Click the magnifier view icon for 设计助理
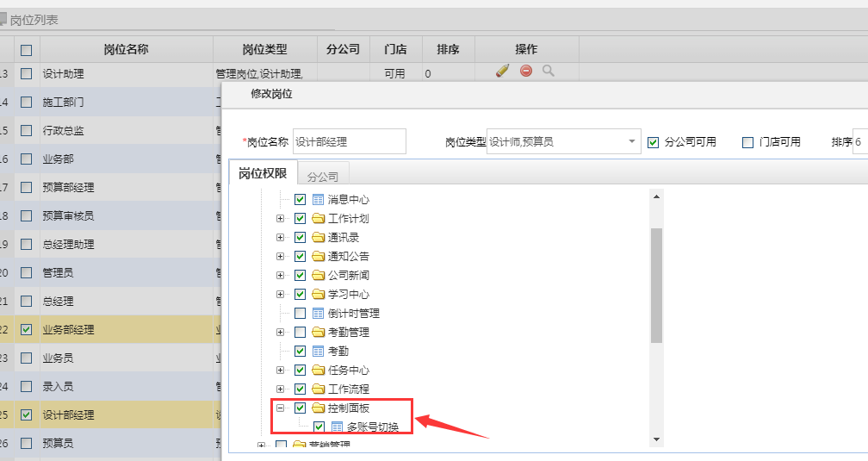The image size is (868, 461). pyautogui.click(x=549, y=72)
